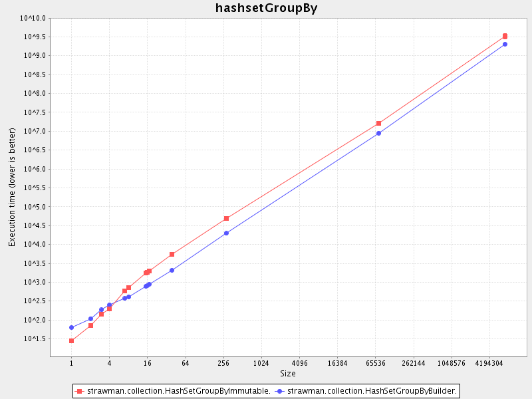Viewport: 532px width, 399px height.
Task: Click the 10^7.5 y-axis tick label
Action: coord(35,112)
